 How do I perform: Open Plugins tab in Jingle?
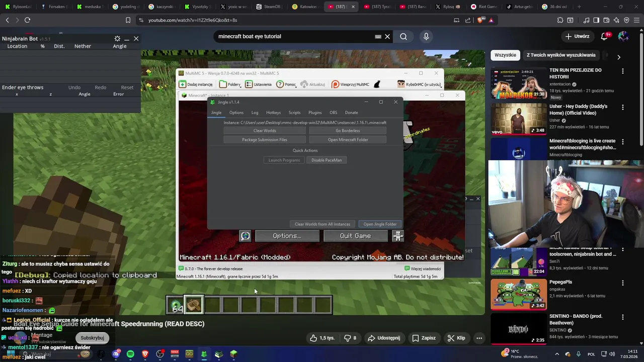click(315, 113)
